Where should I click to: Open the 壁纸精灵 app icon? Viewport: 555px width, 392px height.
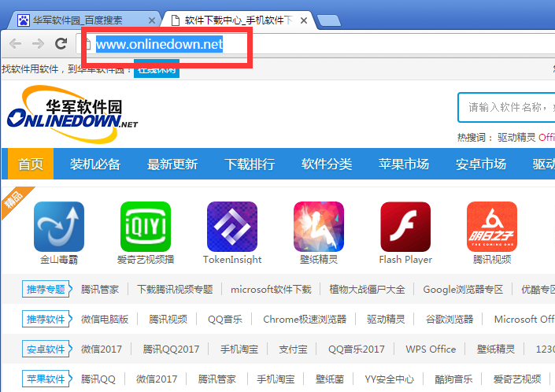pos(319,227)
